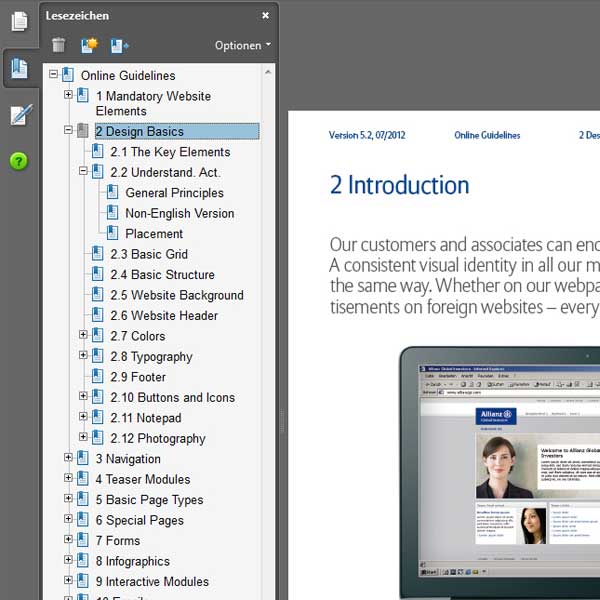Open the signatures panel icon
The image size is (600, 600).
(19, 115)
